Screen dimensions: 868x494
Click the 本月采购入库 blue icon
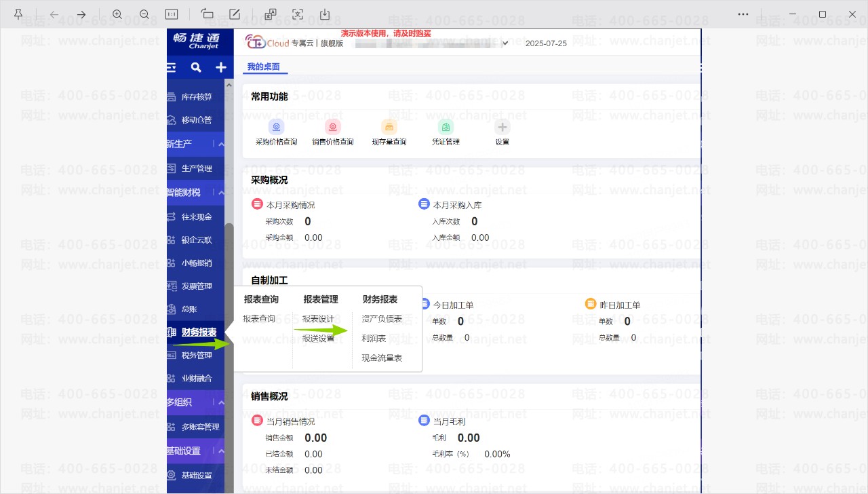tap(424, 204)
